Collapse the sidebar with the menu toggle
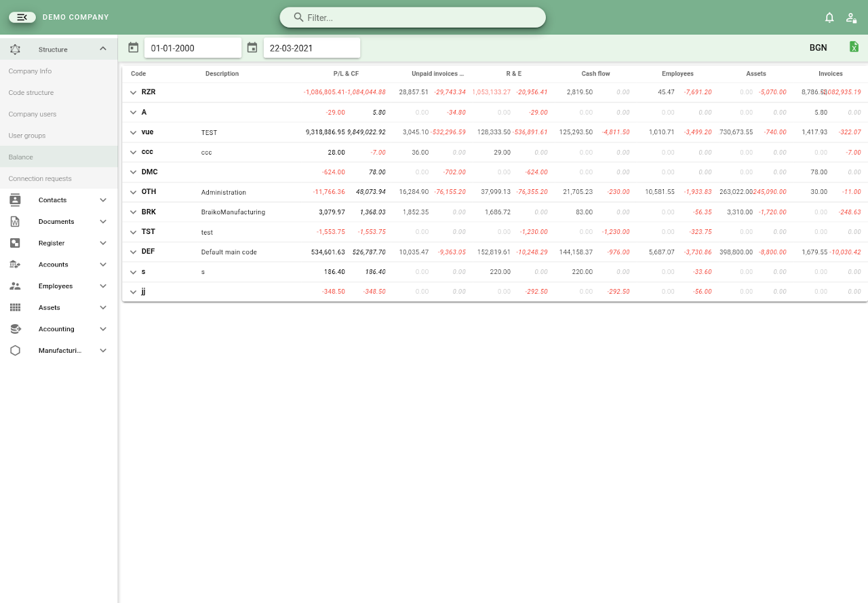 pyautogui.click(x=22, y=17)
